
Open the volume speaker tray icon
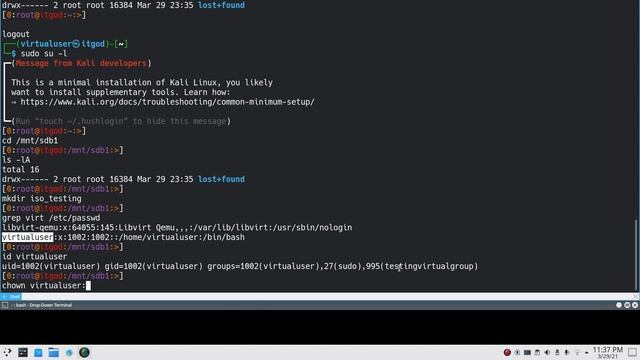(547, 352)
